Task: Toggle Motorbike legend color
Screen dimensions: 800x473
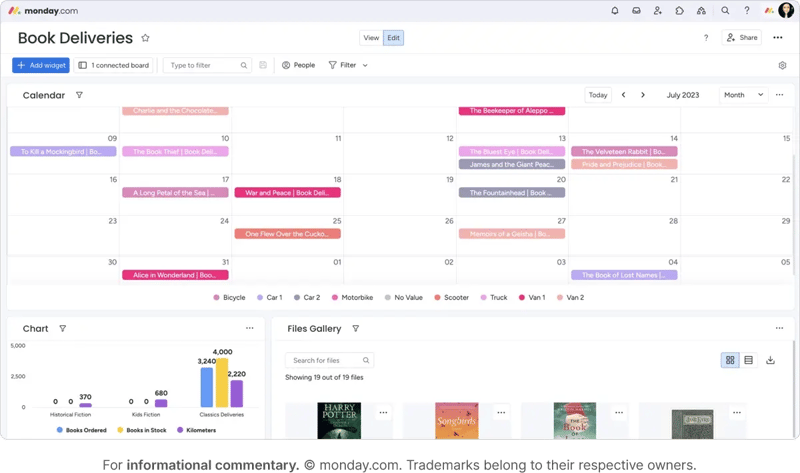Action: tap(335, 297)
